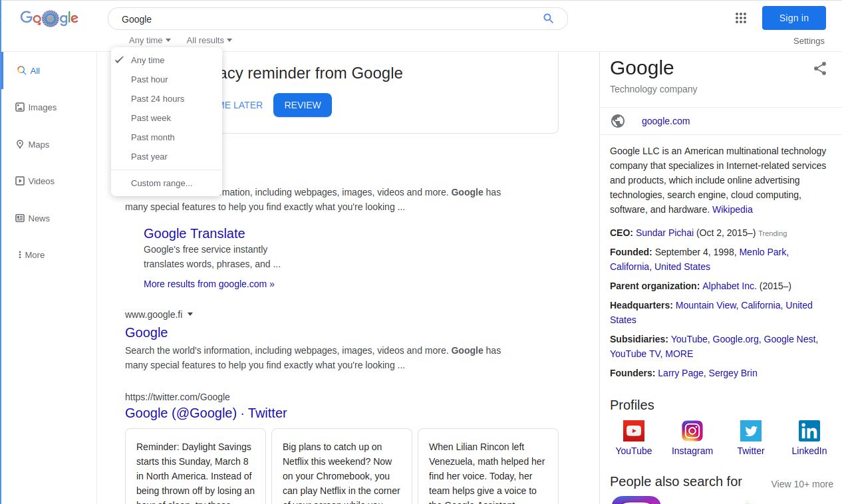Choose Past month filter

coord(166,137)
